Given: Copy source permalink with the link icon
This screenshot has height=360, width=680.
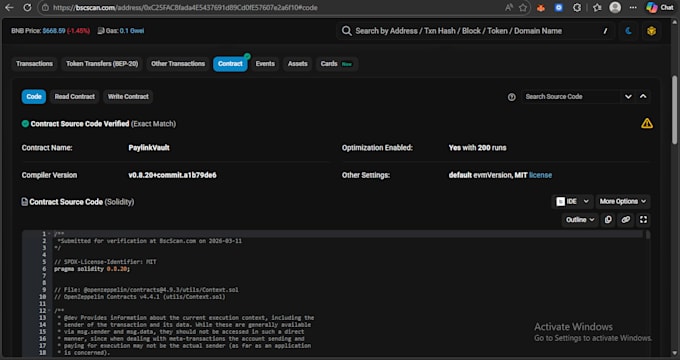Looking at the screenshot, I should click(625, 220).
